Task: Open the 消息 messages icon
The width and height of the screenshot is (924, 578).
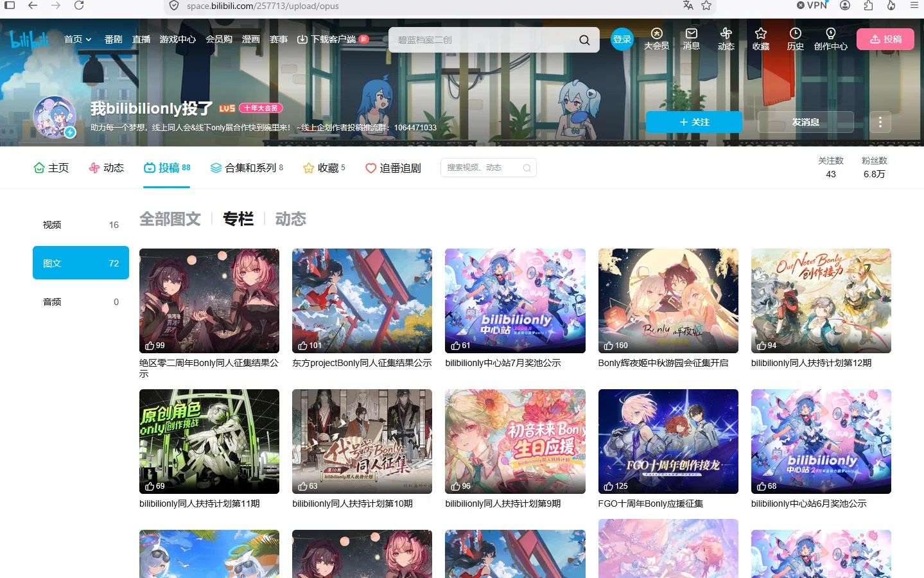Action: 692,39
